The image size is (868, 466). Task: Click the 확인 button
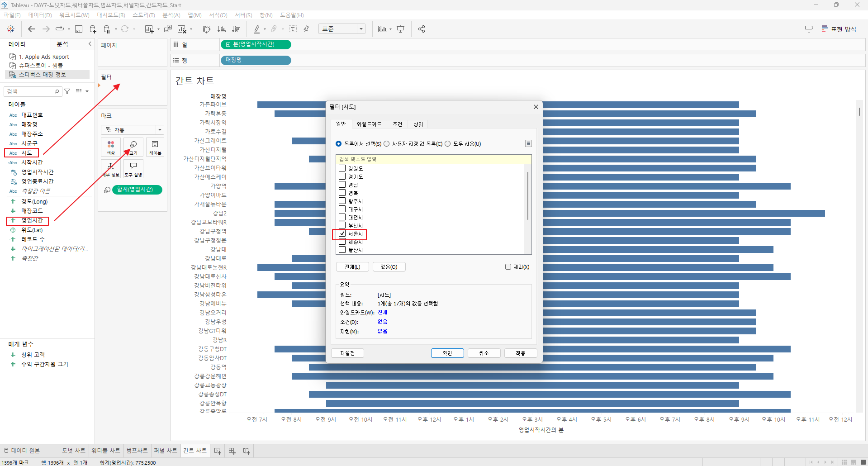447,353
